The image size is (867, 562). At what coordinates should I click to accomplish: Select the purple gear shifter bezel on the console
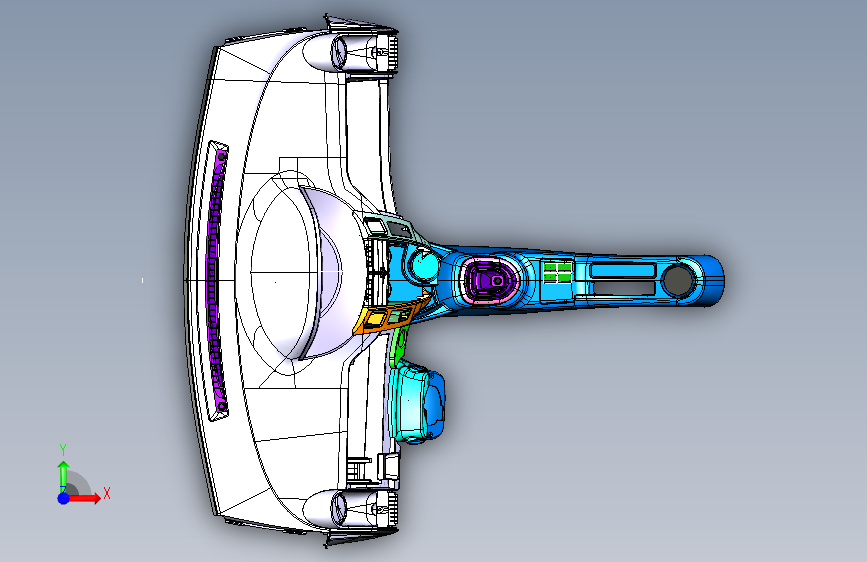point(488,280)
